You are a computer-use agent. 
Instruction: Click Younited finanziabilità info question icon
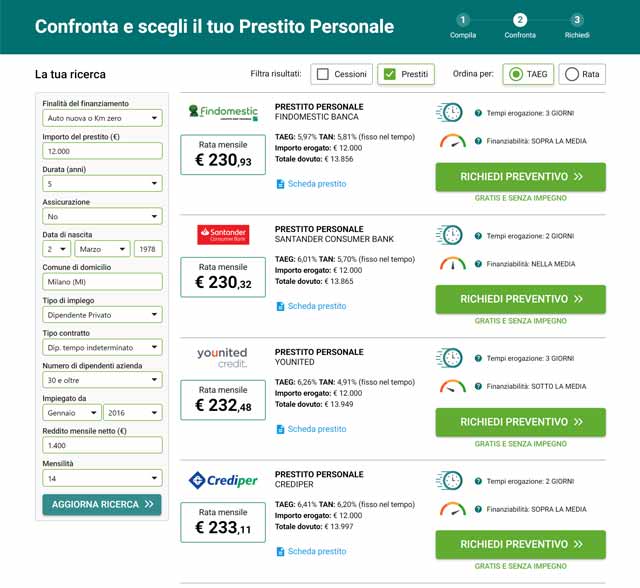pos(478,387)
